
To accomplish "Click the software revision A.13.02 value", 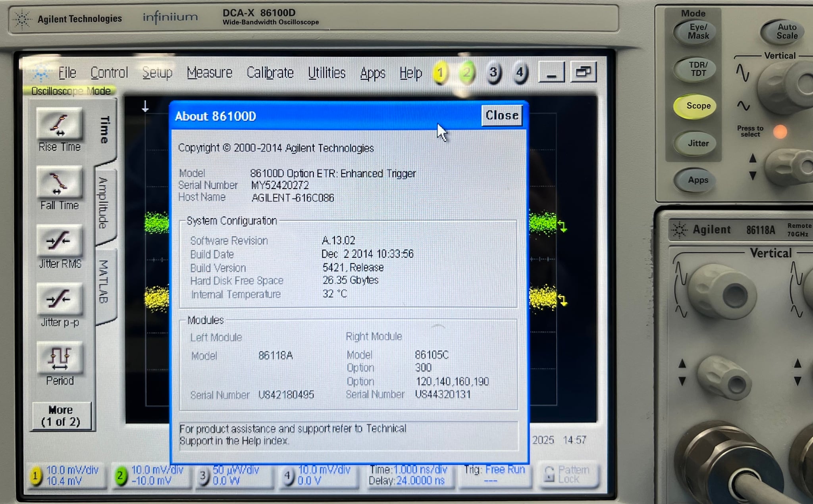I will pyautogui.click(x=339, y=240).
